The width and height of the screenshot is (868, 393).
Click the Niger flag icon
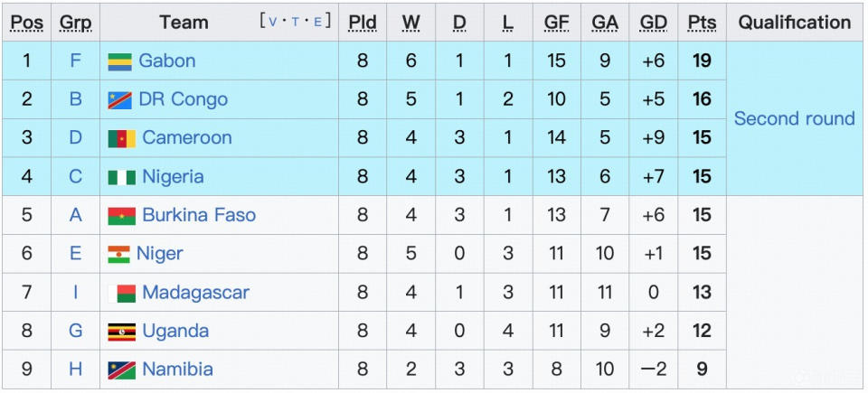[x=118, y=255]
